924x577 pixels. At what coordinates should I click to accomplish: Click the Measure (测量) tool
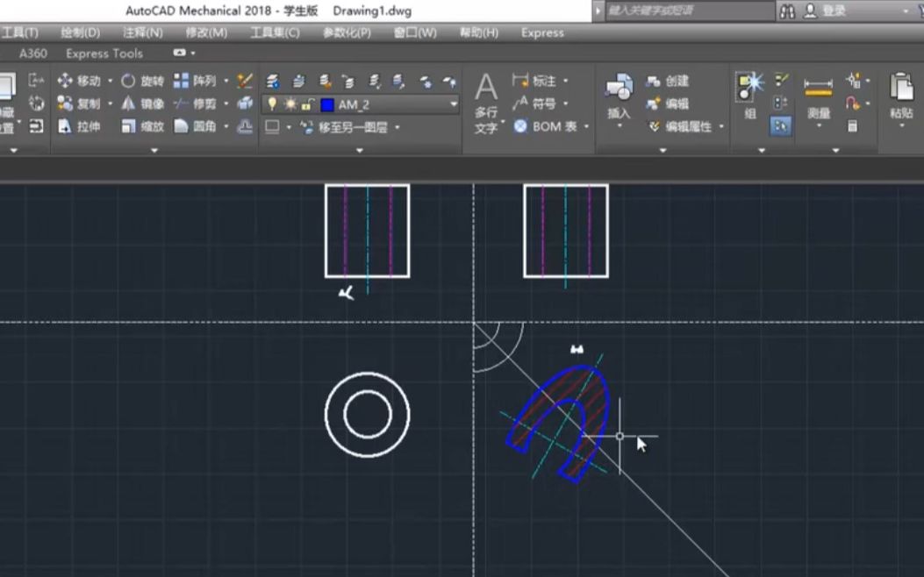818,96
